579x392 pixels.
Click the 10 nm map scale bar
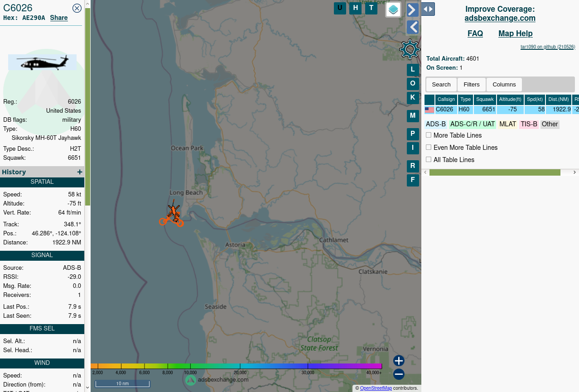pyautogui.click(x=122, y=384)
